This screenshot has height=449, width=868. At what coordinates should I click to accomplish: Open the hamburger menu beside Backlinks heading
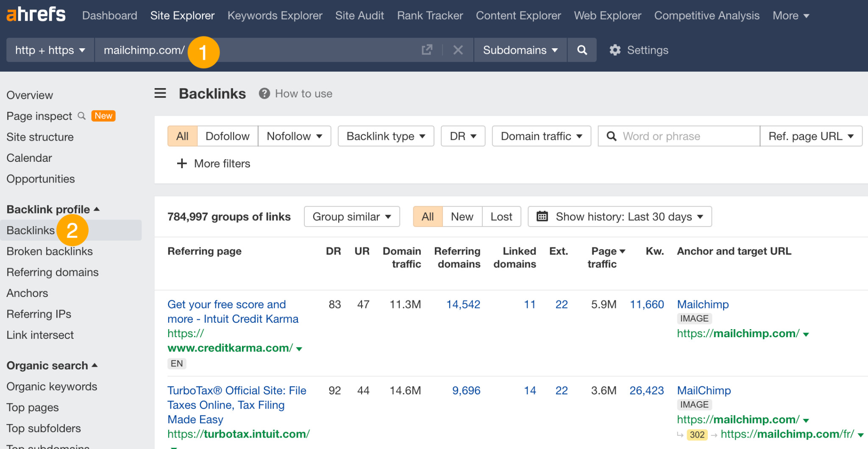click(x=160, y=93)
